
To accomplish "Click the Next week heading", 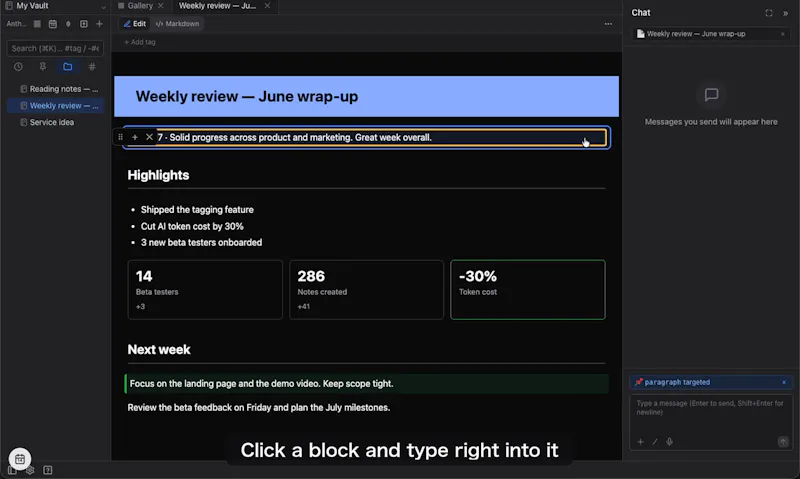I will [x=159, y=349].
